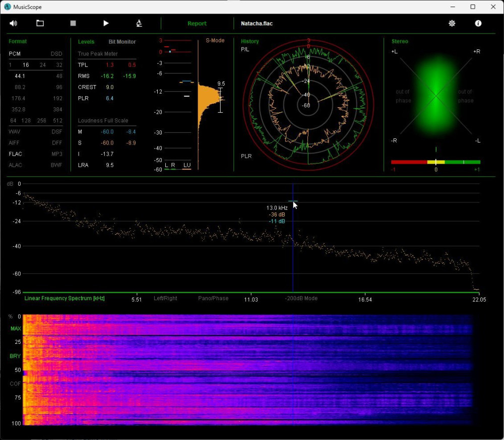Click the speaker volume icon
The image size is (504, 440).
(13, 23)
